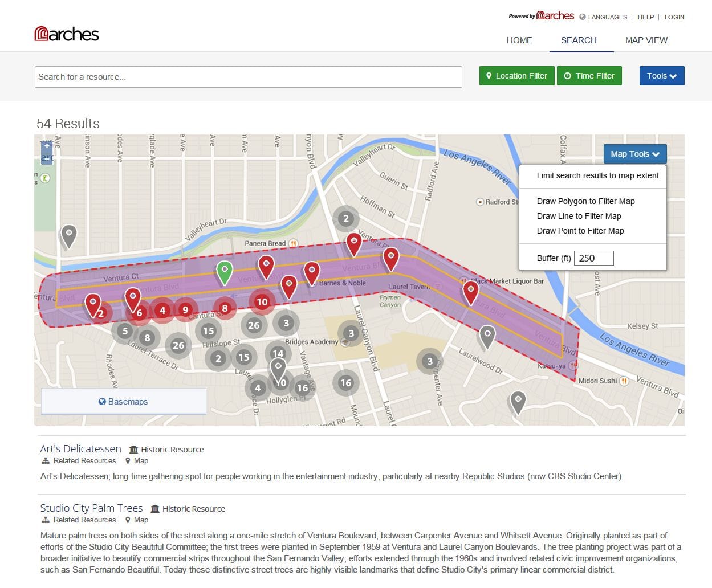Screen dimensions: 712x588
Task: Open the Studio City Palm Trees result
Action: 91,508
